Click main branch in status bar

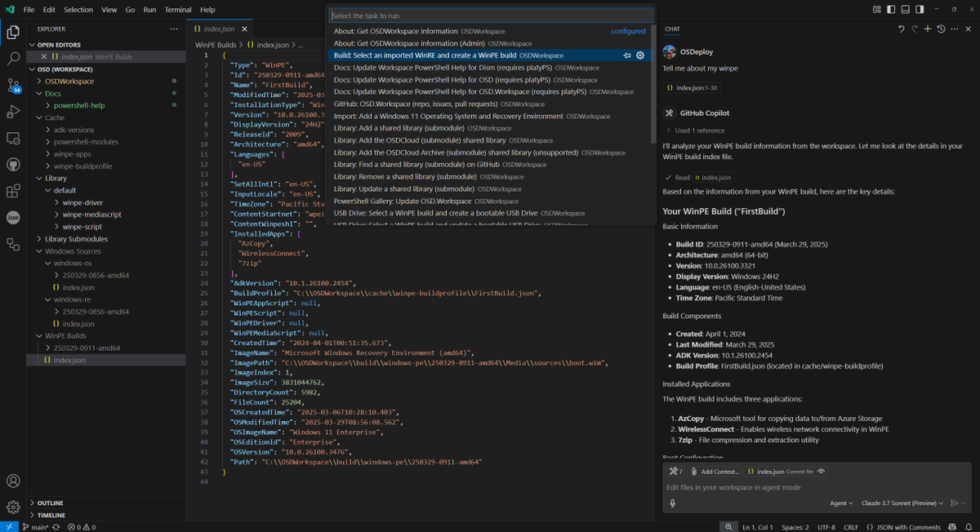(34, 527)
